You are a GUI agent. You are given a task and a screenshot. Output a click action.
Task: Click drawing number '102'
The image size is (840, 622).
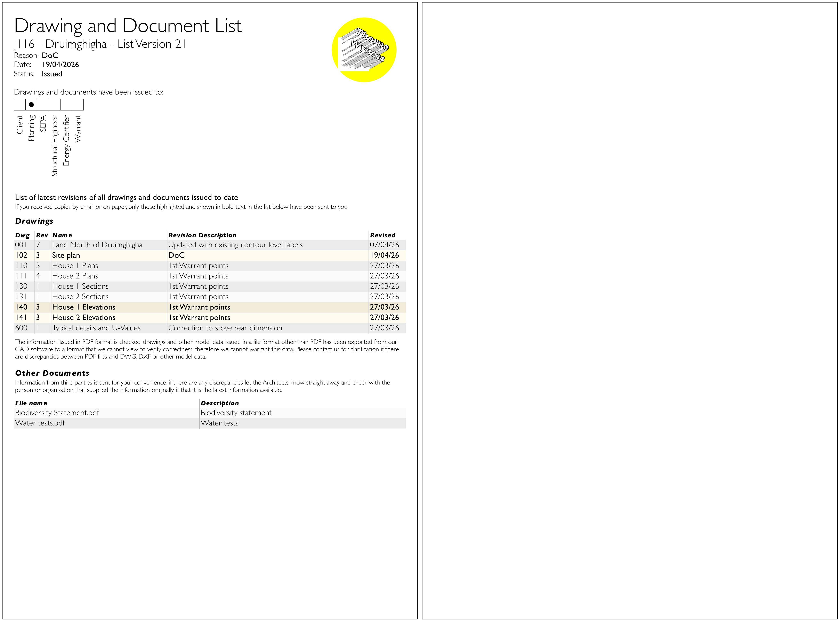click(x=21, y=255)
